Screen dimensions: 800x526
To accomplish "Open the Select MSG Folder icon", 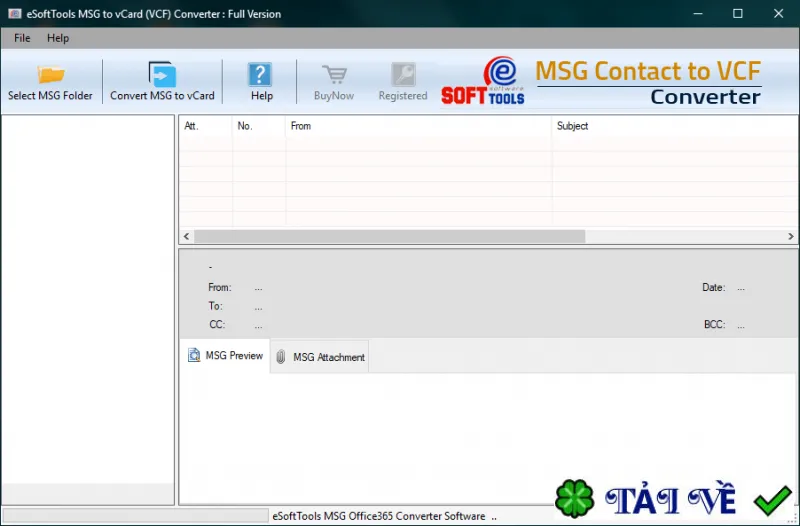I will tap(51, 74).
